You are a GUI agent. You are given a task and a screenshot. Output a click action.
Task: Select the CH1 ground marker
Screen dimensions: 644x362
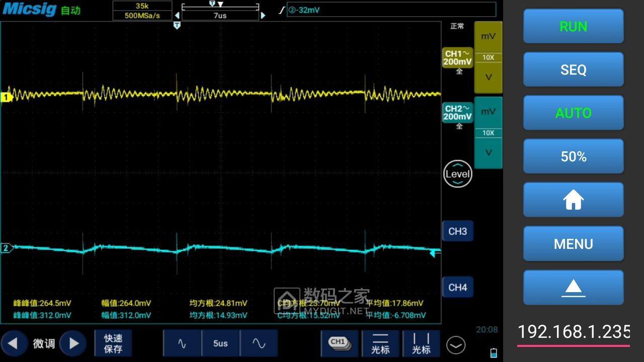coord(7,97)
